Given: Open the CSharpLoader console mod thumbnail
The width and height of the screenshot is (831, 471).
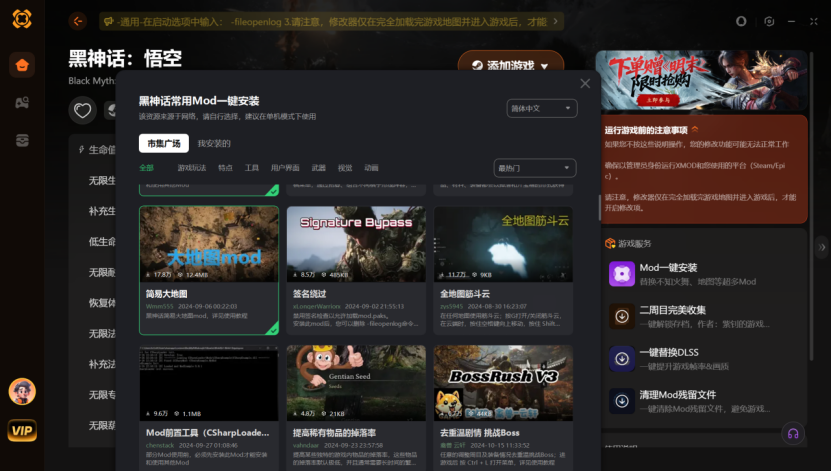Looking at the screenshot, I should pyautogui.click(x=209, y=383).
